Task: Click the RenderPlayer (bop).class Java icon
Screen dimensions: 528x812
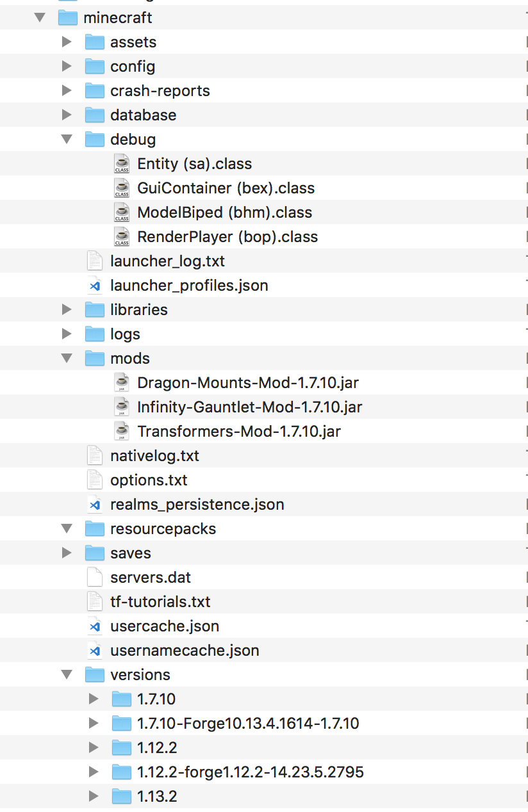Action: pos(122,236)
